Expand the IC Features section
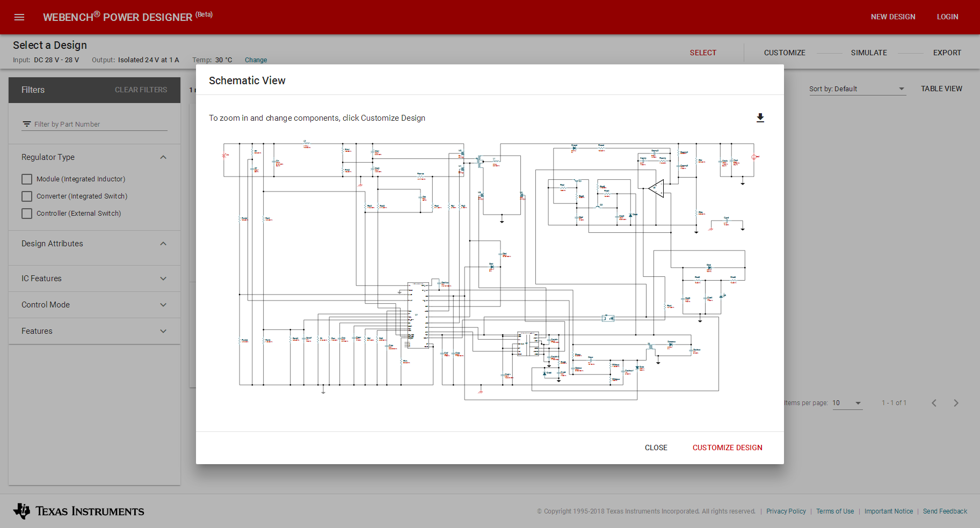Image resolution: width=980 pixels, height=528 pixels. [163, 278]
